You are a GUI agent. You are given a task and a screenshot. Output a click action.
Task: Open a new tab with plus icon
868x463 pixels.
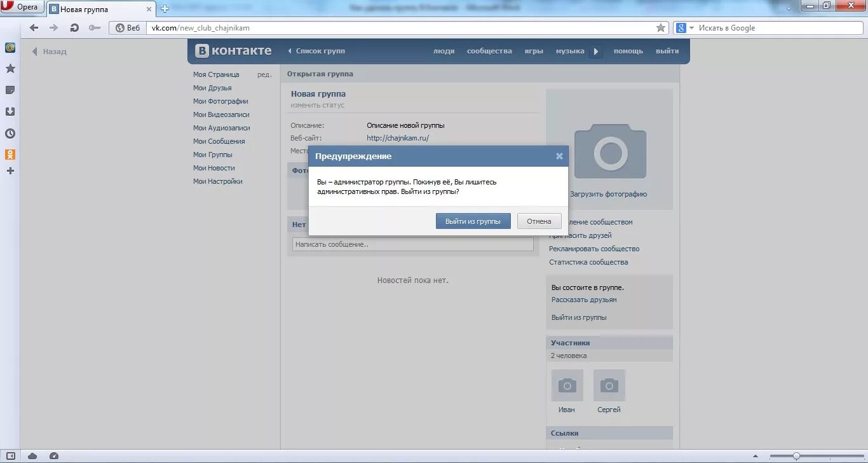(x=165, y=9)
